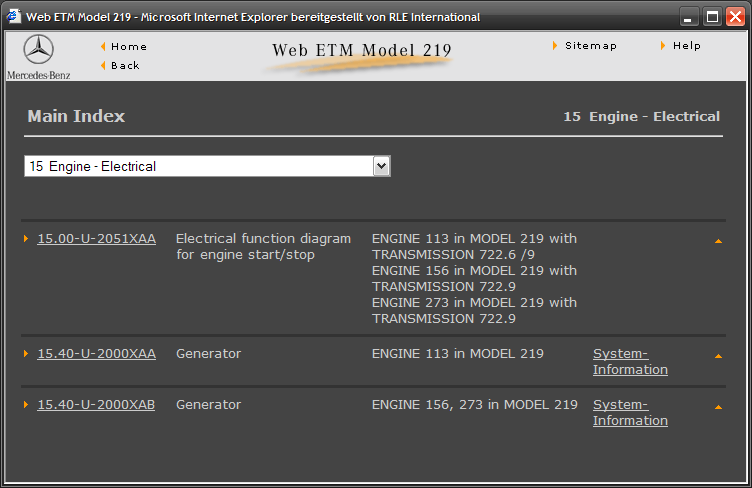This screenshot has height=488, width=752.
Task: Click the Internet Explorer icon in title bar
Action: pyautogui.click(x=14, y=16)
